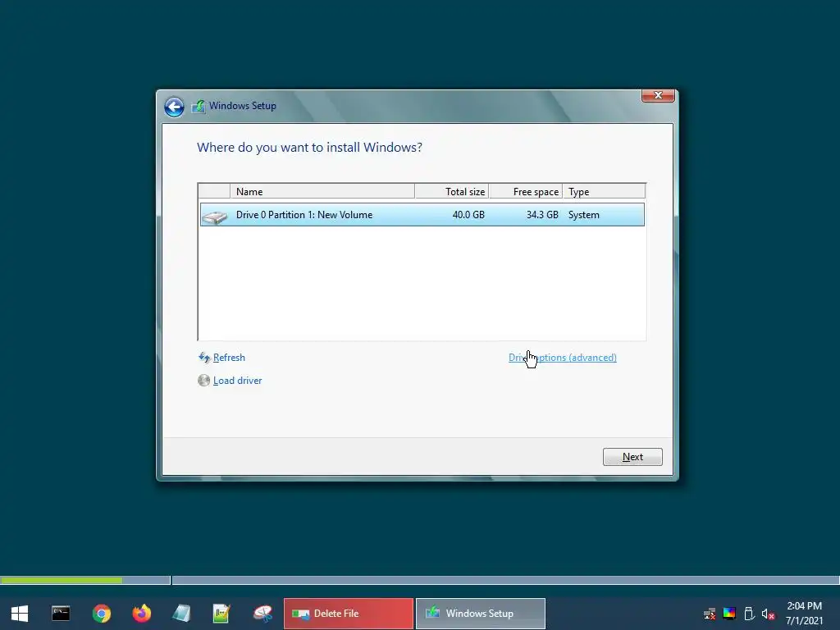Image resolution: width=840 pixels, height=630 pixels.
Task: Click the 40.0 GB total size value
Action: point(468,215)
